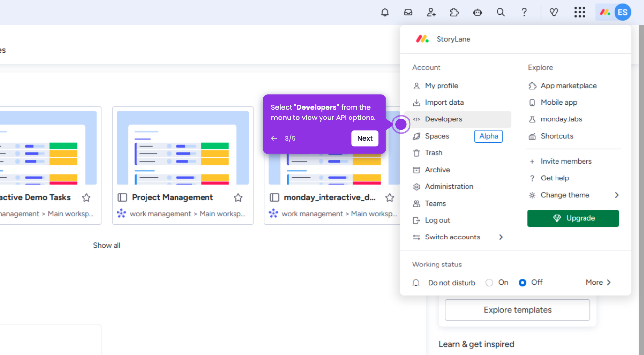The height and width of the screenshot is (355, 644).
Task: Open the Project Management board thumbnail
Action: click(x=183, y=148)
